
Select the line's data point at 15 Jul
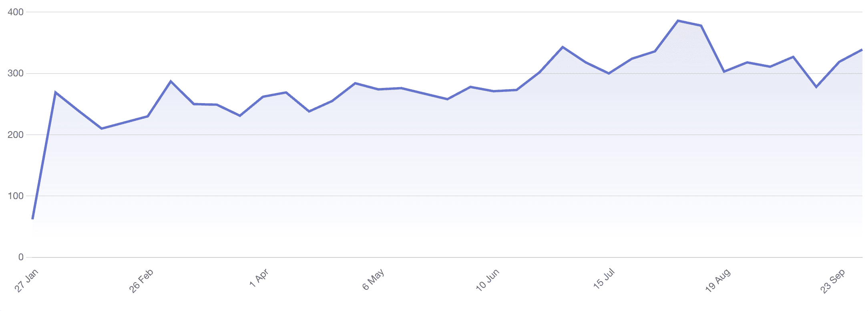[609, 74]
